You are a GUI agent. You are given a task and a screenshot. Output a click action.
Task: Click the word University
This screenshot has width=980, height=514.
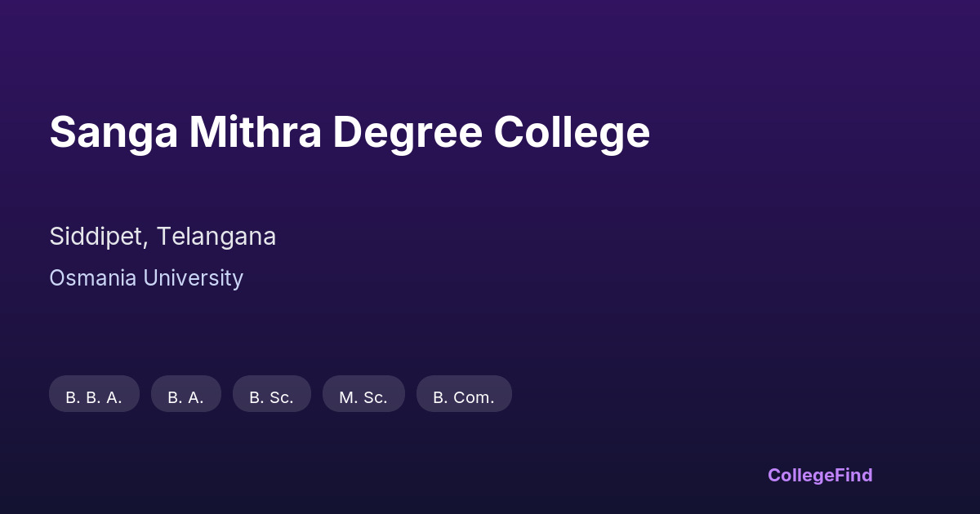193,278
